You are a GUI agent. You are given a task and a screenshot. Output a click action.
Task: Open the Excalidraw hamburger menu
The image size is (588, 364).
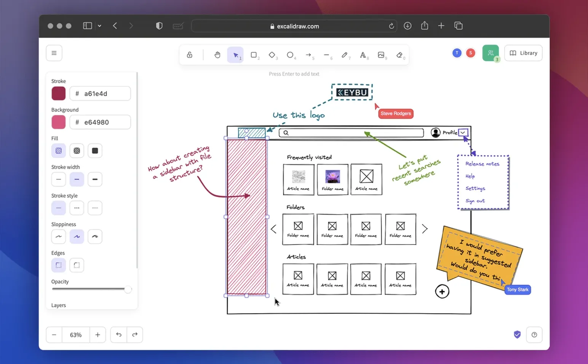tap(54, 53)
